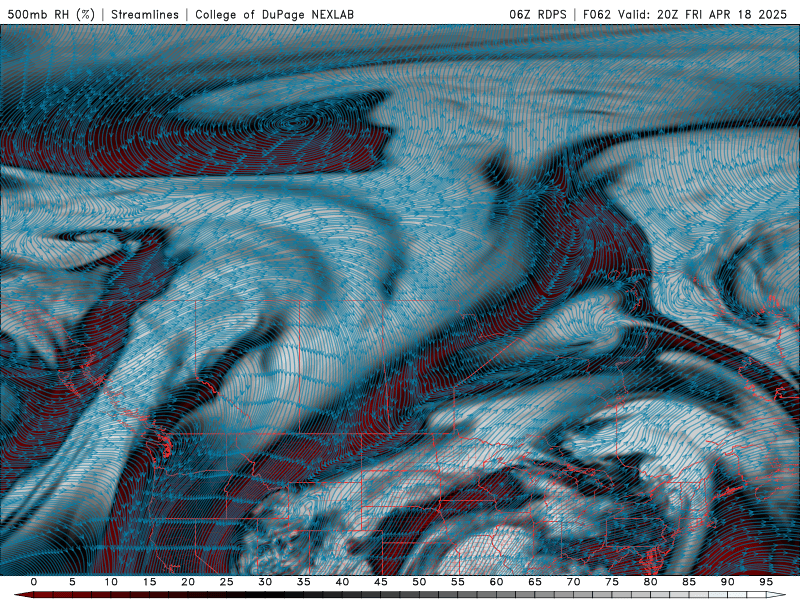Viewport: 800px width, 600px height.
Task: Click the "500mb RH (%)" title text
Action: (52, 14)
